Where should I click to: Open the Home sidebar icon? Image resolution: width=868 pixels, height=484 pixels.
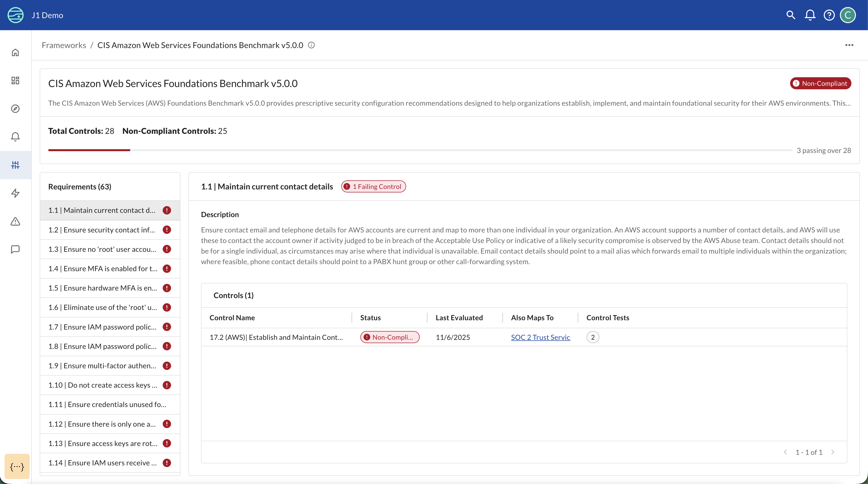[x=16, y=52]
